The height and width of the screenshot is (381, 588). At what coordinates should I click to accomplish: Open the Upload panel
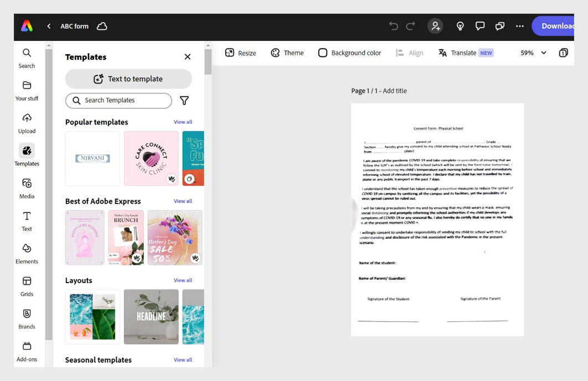click(x=27, y=122)
